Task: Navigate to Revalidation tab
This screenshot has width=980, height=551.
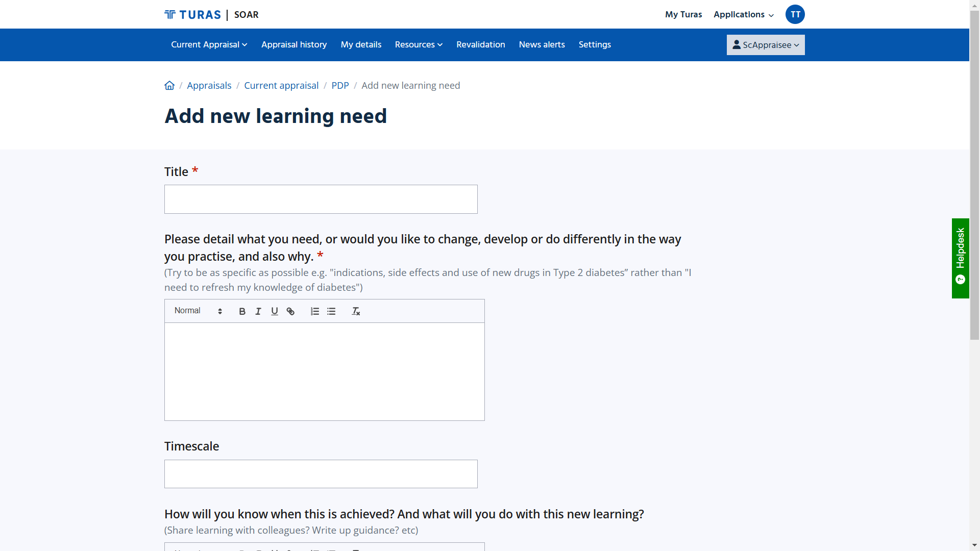Action: (481, 44)
